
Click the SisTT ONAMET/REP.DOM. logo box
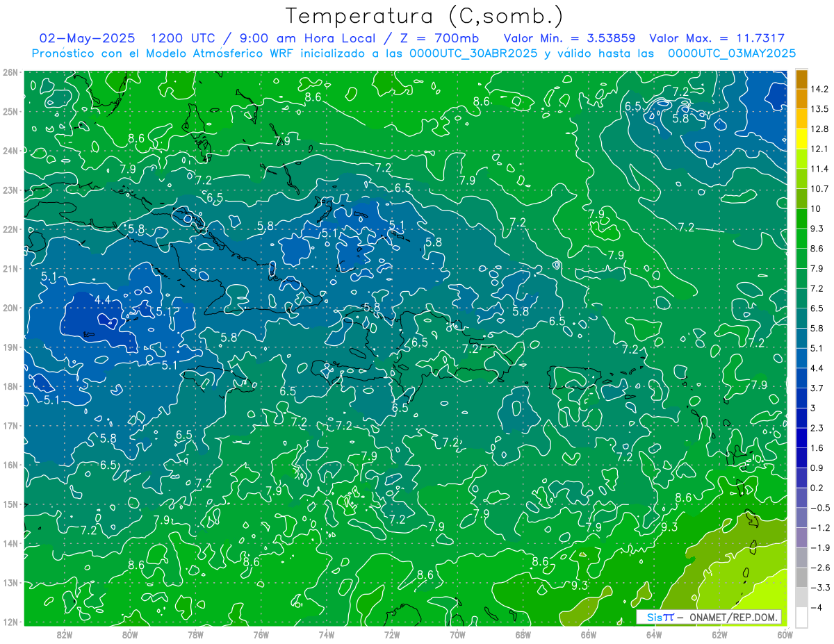(x=708, y=617)
